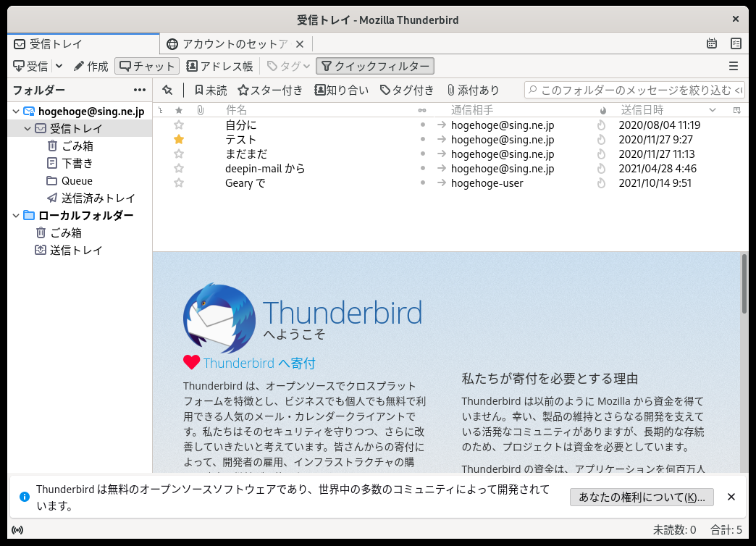Image resolution: width=756 pixels, height=546 pixels.
Task: Filter by 知り合い contacts
Action: [341, 91]
